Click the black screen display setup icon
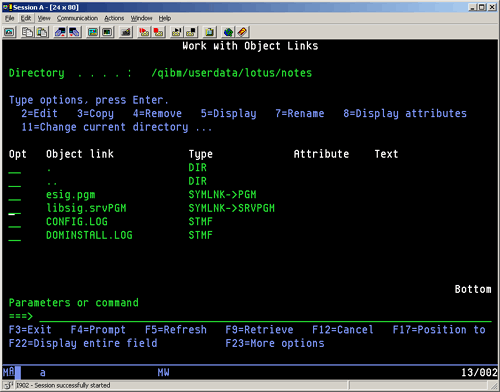The image size is (500, 392). point(107,32)
